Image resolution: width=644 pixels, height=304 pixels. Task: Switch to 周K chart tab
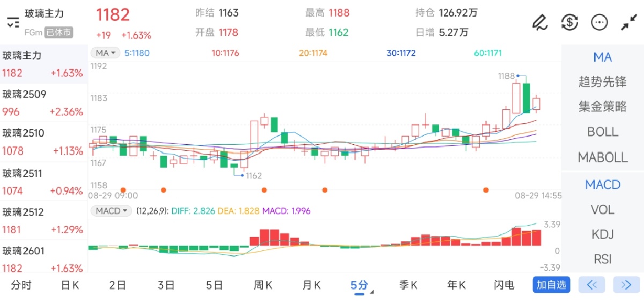point(263,285)
